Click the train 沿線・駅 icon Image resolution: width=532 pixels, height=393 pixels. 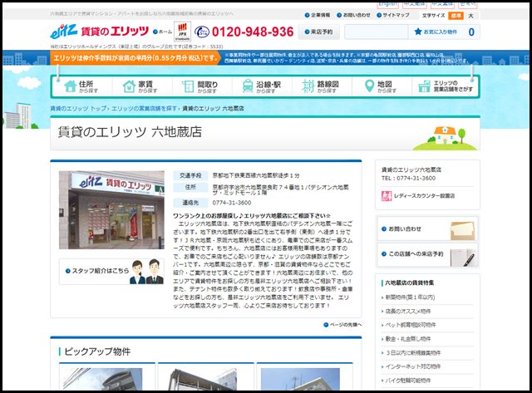pyautogui.click(x=248, y=86)
